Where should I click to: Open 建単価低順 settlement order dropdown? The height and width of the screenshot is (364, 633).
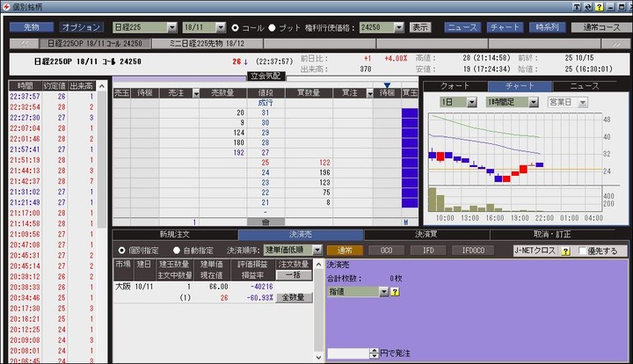coord(317,251)
